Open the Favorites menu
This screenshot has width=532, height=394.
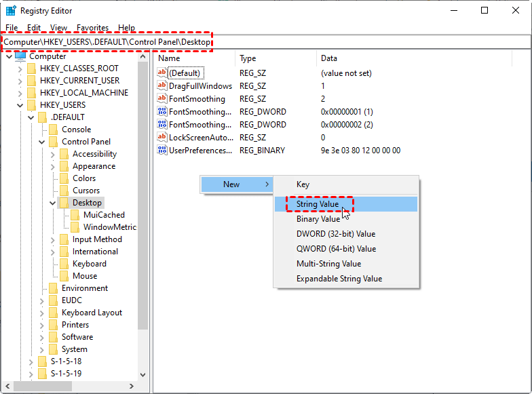pos(92,27)
